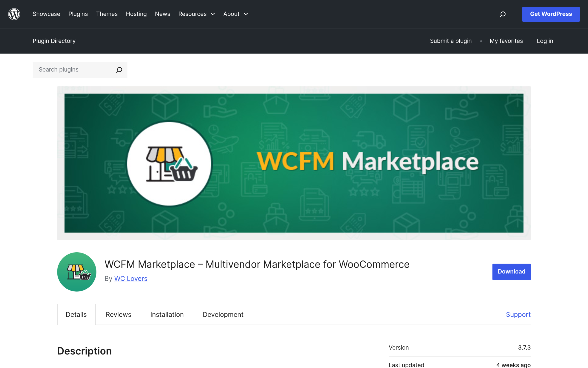
Task: Click Submit a plugin link
Action: (451, 41)
